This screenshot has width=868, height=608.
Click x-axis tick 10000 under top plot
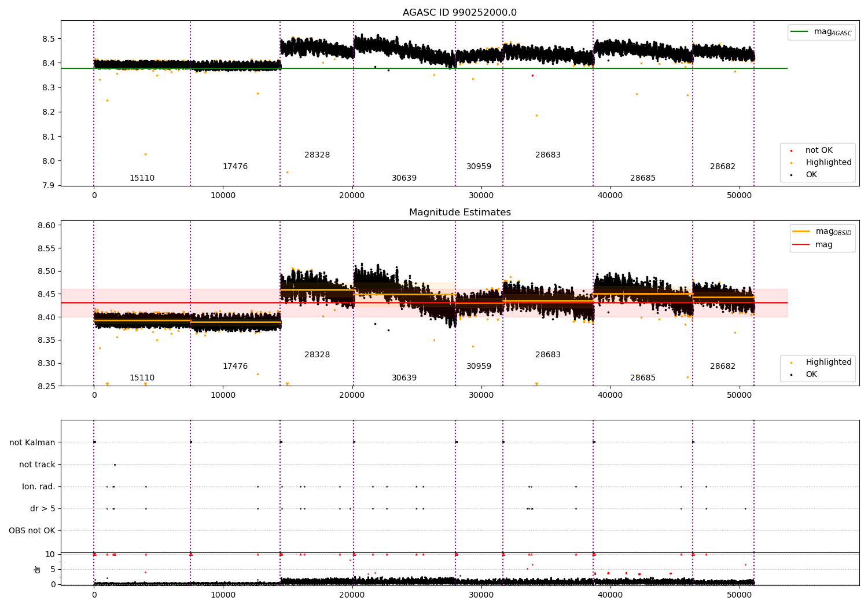tap(223, 196)
